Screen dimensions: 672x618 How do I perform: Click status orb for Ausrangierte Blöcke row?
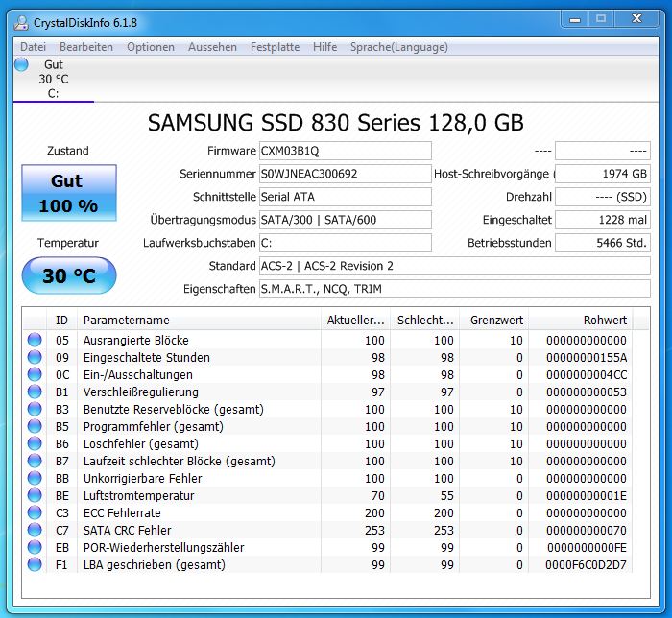pos(35,340)
